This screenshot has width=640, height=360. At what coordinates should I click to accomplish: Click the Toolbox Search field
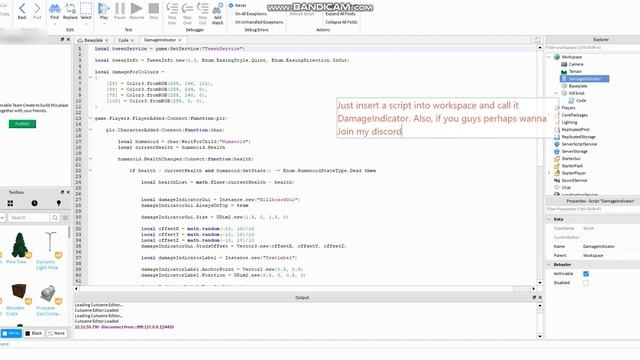(x=28, y=218)
